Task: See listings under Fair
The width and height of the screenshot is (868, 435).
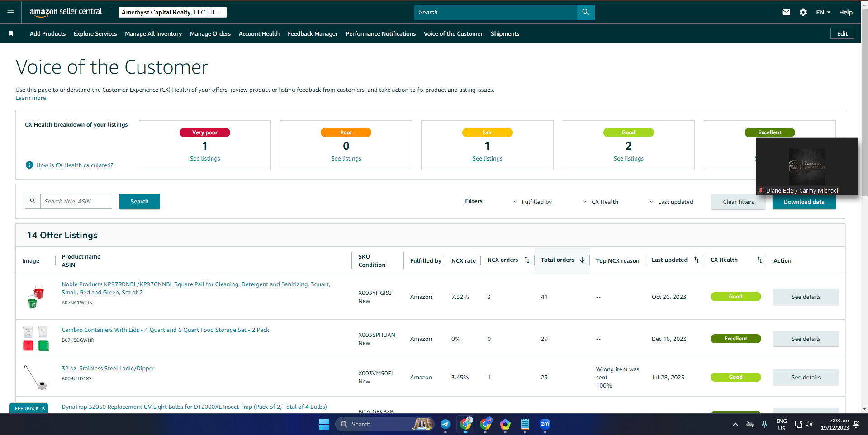Action: coord(487,159)
